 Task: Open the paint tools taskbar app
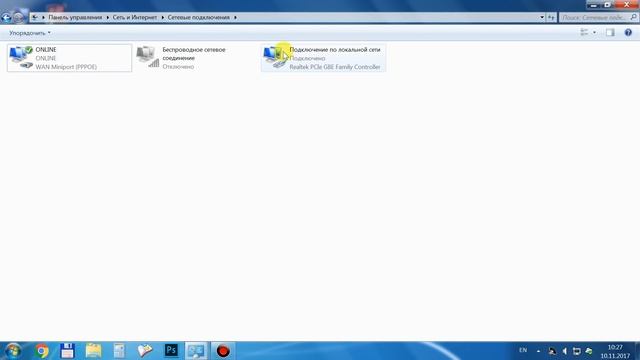tap(144, 351)
